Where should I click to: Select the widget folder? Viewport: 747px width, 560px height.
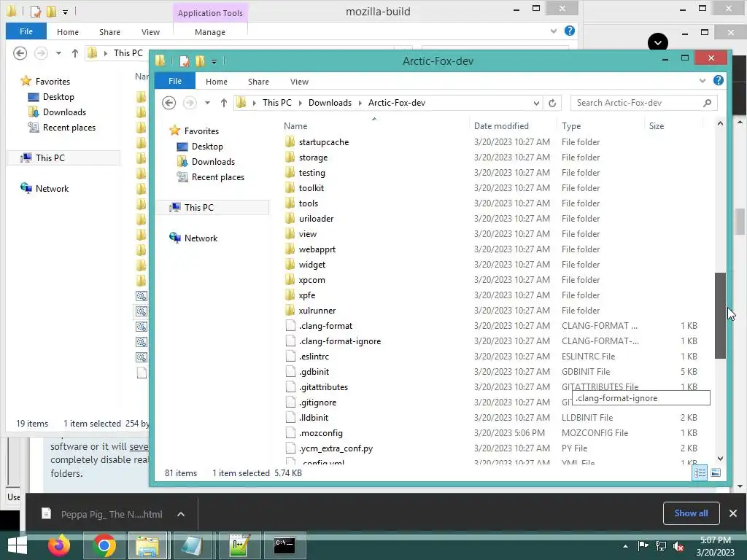click(312, 264)
